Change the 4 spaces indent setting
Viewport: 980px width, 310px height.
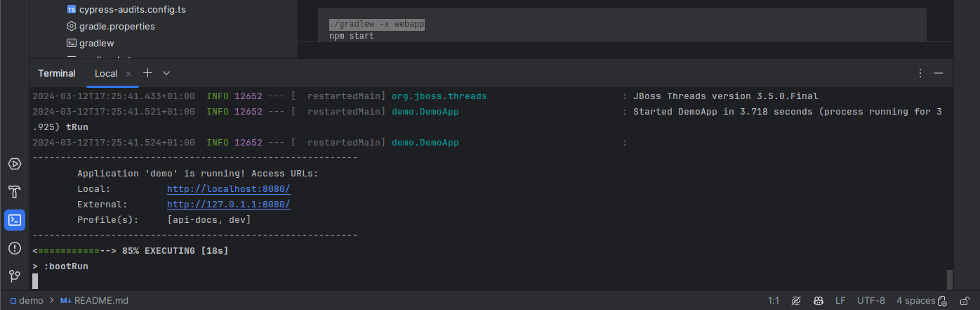[x=915, y=300]
